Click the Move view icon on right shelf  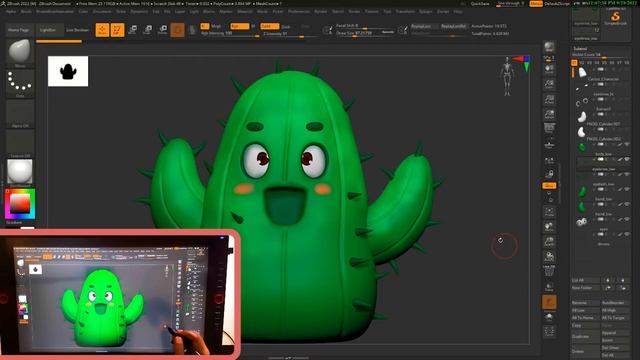549,227
